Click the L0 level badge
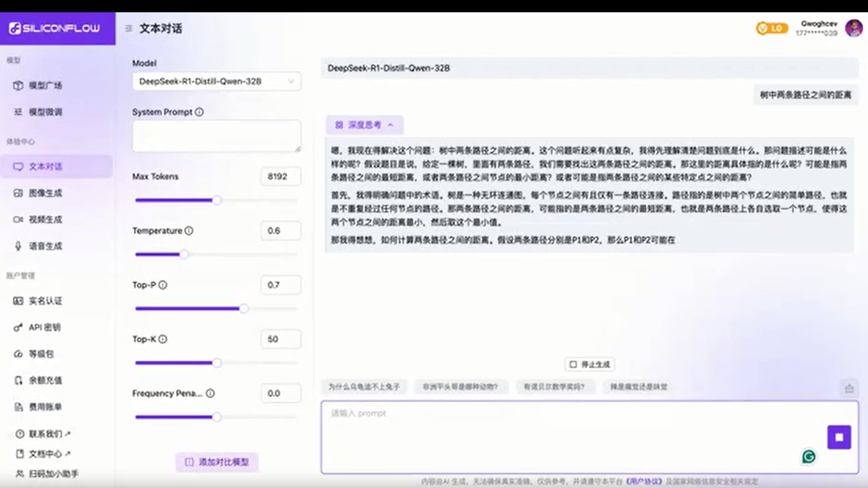The image size is (868, 488). pyautogui.click(x=771, y=28)
